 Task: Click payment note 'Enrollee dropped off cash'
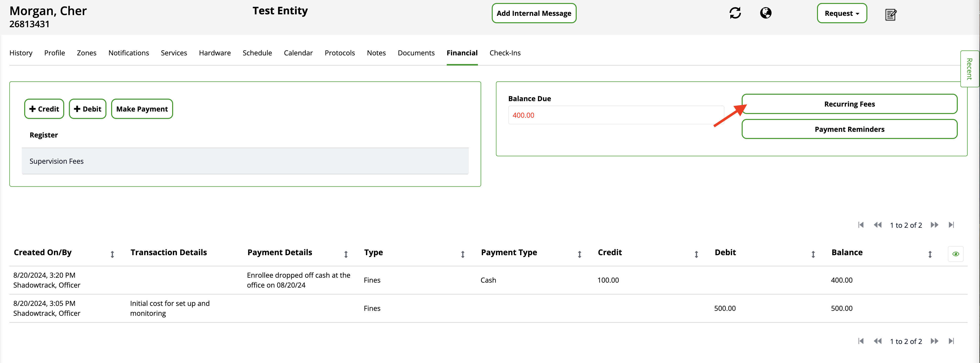pyautogui.click(x=299, y=280)
